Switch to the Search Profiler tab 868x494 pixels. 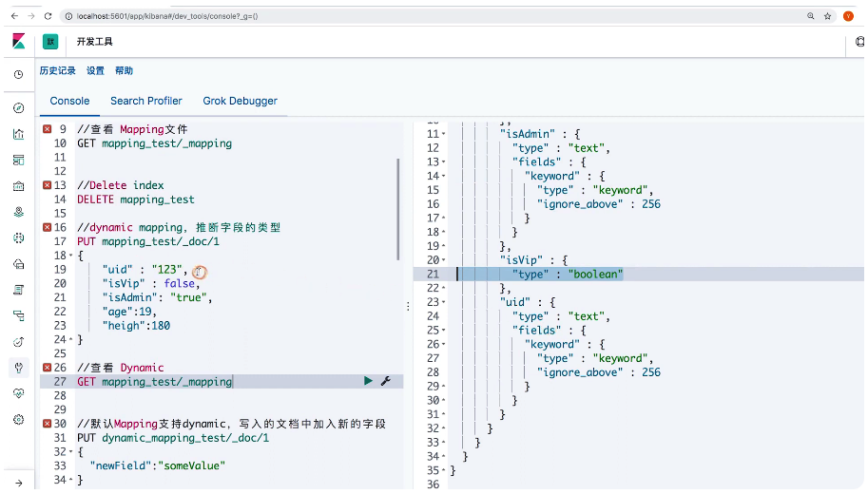[x=145, y=101]
